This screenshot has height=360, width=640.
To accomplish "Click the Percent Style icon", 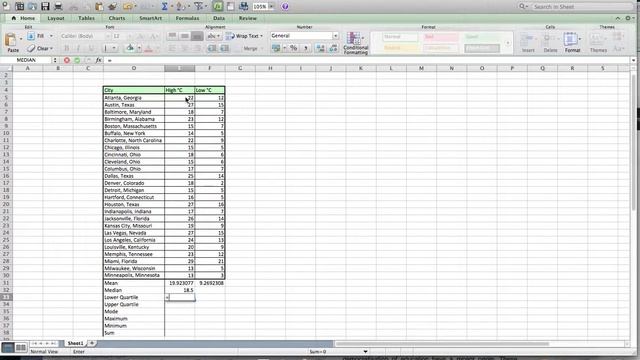I will point(293,48).
